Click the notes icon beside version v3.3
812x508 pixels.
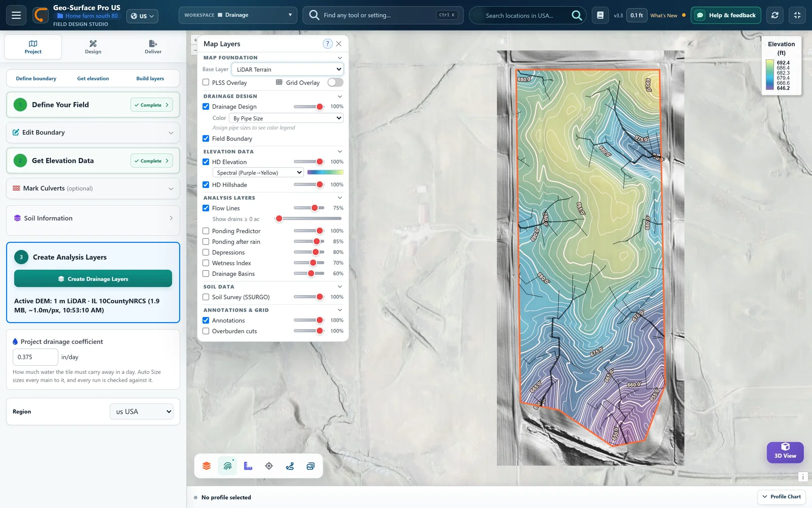tap(600, 15)
